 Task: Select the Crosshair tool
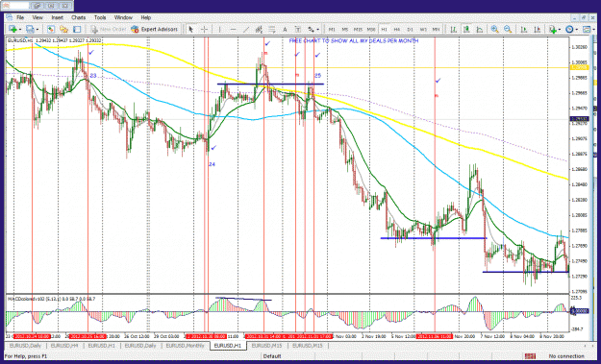[204, 29]
